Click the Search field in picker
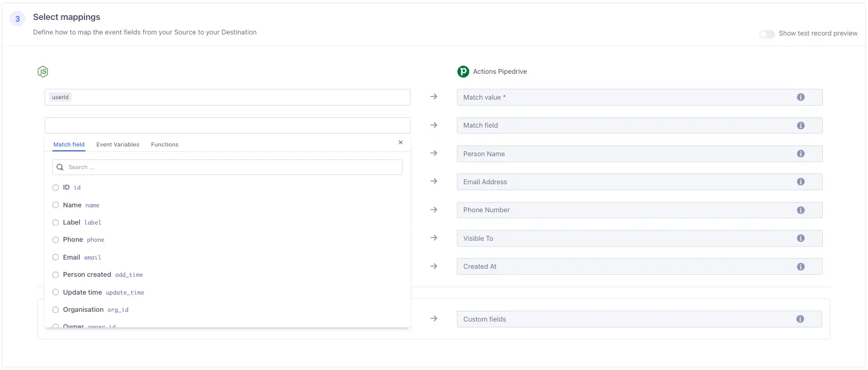Image resolution: width=868 pixels, height=370 pixels. click(227, 167)
